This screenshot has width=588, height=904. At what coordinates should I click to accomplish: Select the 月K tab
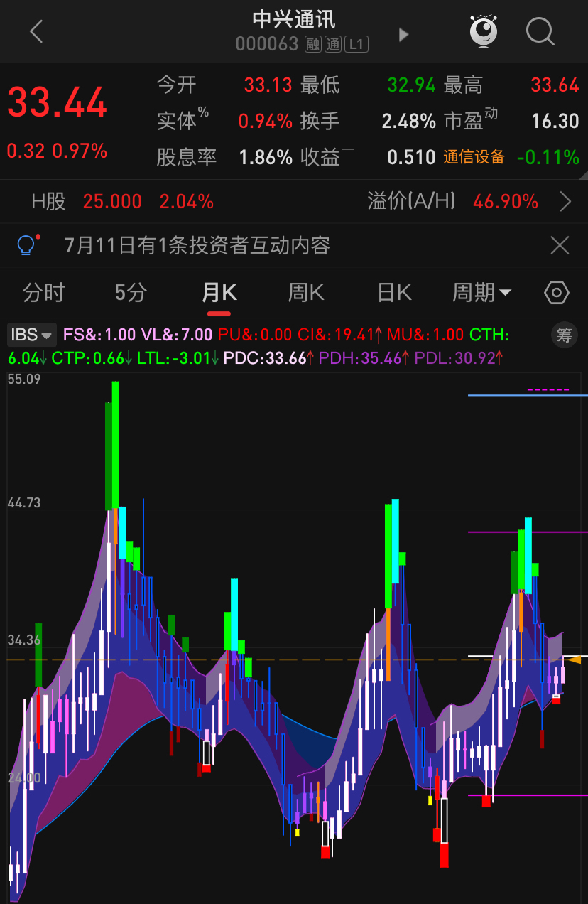click(219, 292)
